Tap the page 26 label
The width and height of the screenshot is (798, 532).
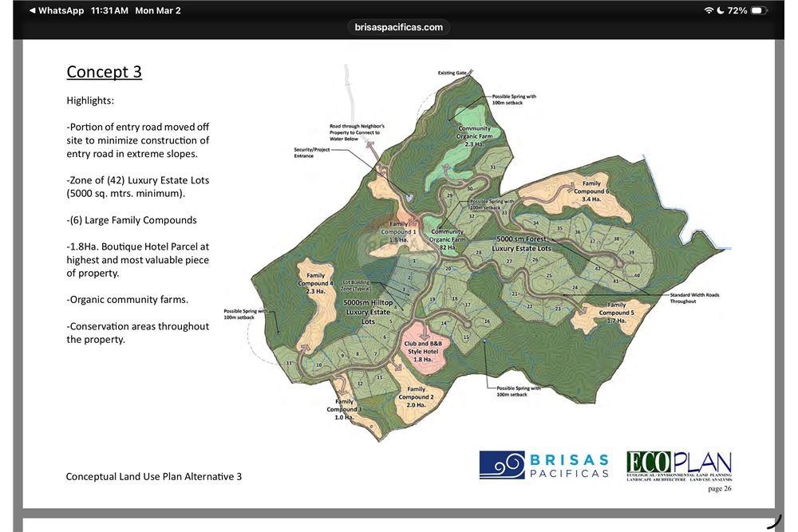pos(719,488)
